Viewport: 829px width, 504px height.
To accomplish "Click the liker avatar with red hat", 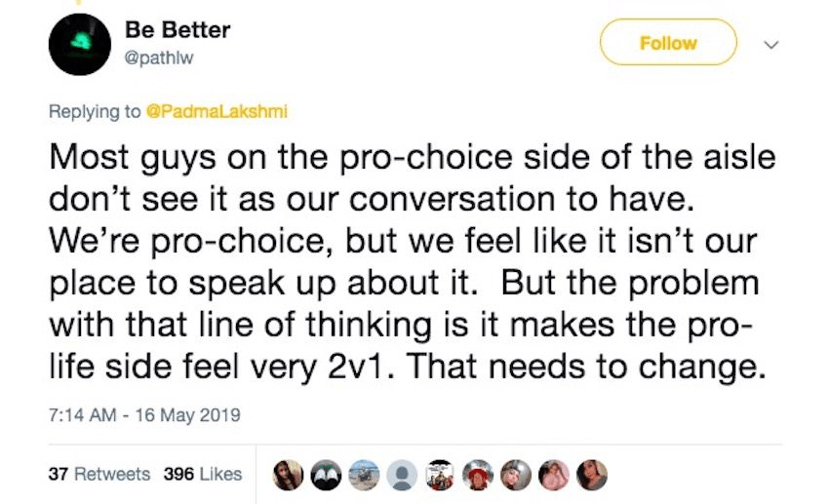I will 479,475.
